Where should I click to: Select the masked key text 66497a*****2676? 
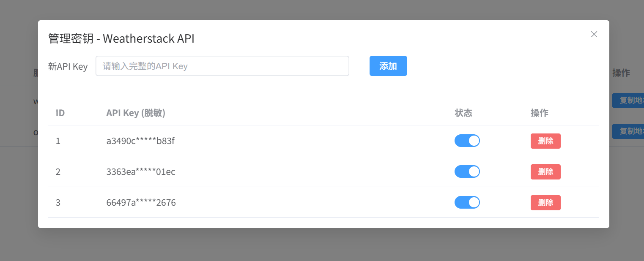click(x=141, y=202)
